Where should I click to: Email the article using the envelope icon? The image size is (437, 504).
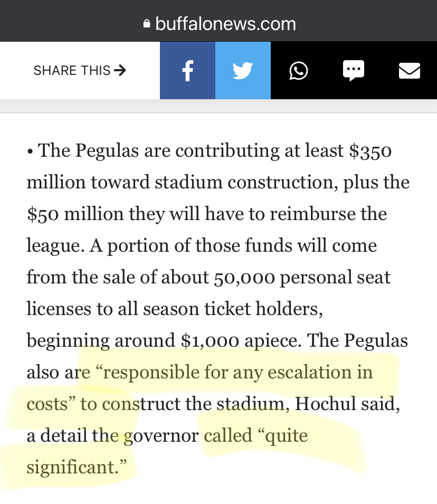(x=410, y=71)
